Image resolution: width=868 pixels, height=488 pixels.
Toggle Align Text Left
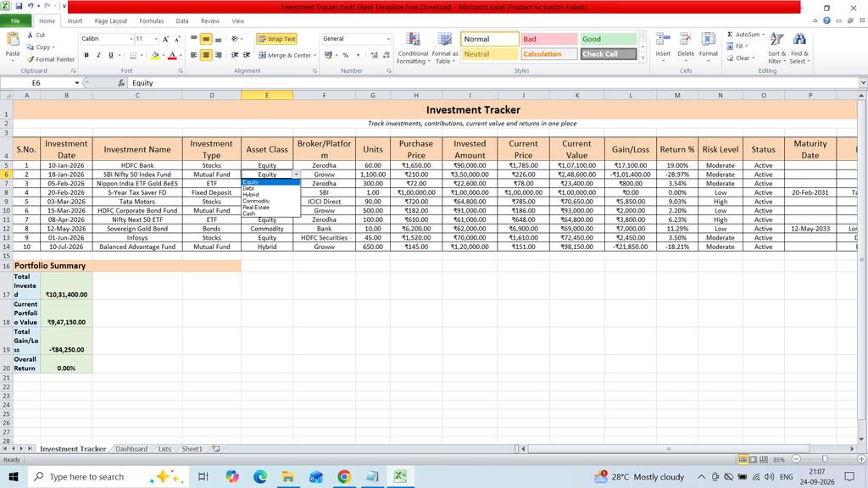194,55
